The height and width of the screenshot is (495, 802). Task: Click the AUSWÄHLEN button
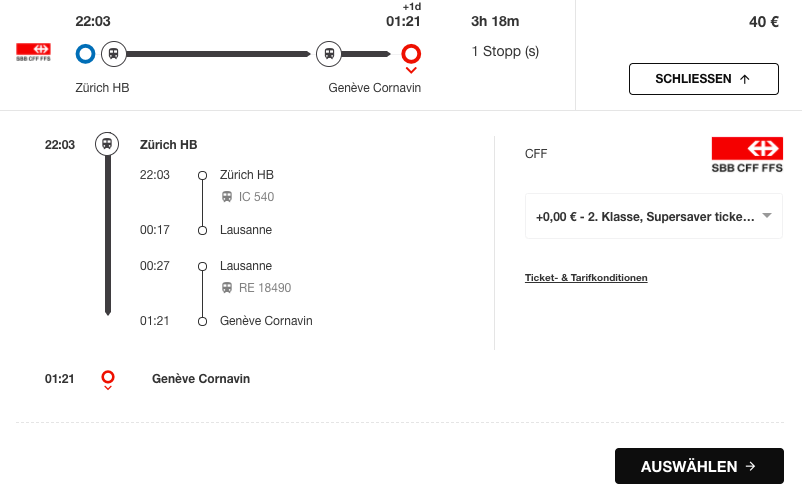pyautogui.click(x=699, y=466)
